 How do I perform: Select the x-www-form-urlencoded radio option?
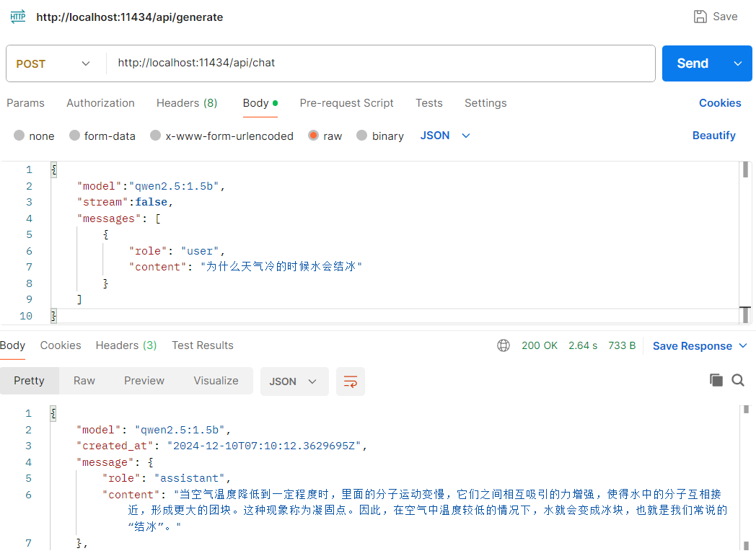point(155,136)
